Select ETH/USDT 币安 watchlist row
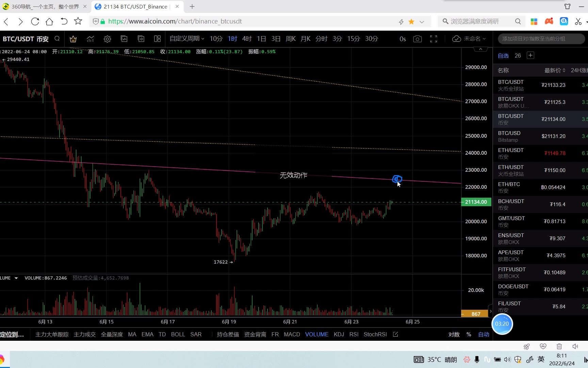 coord(540,153)
